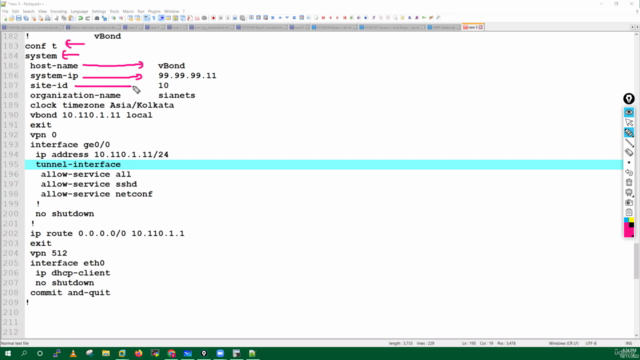The width and height of the screenshot is (640, 360).
Task: Click the Paste toolbar icon
Action: coord(71,18)
